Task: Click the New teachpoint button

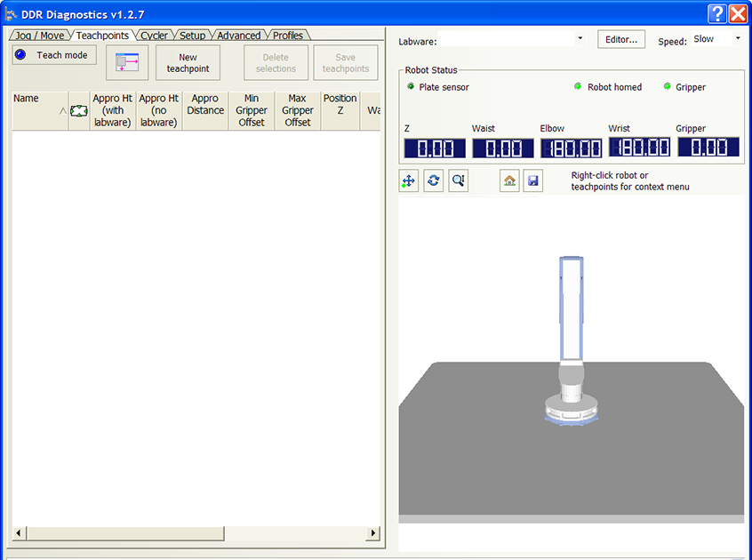Action: (x=188, y=63)
